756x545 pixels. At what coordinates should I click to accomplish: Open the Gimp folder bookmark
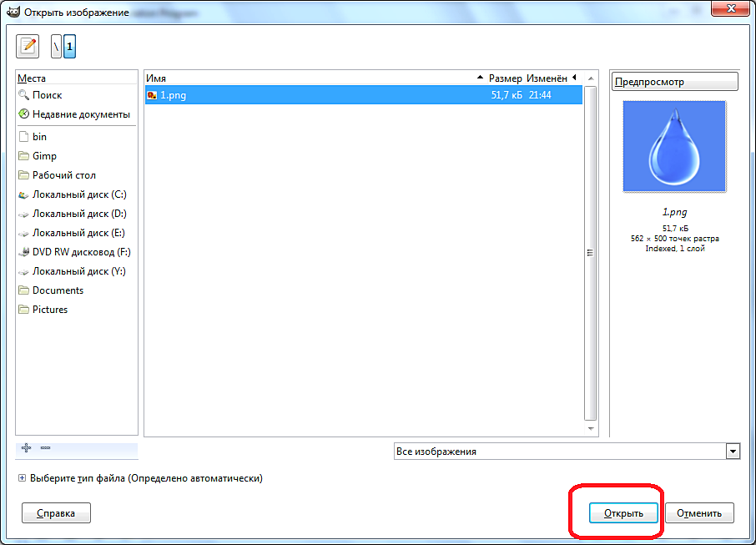tap(77, 156)
